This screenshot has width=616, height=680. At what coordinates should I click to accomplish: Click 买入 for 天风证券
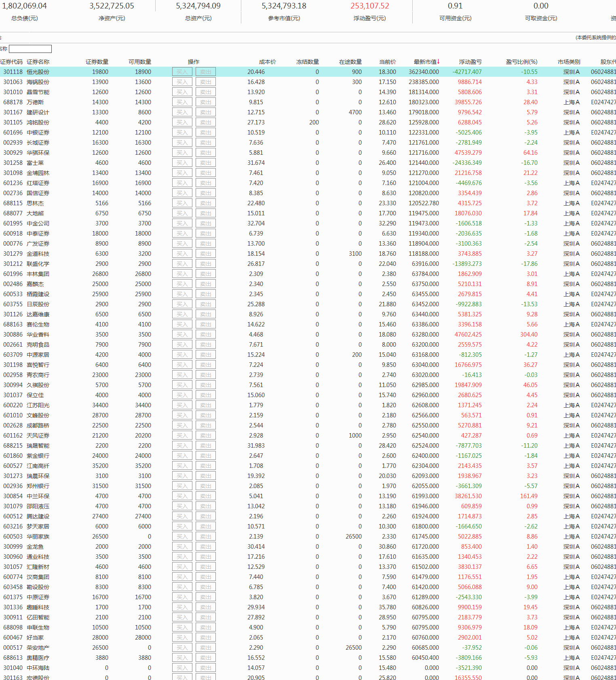(182, 436)
